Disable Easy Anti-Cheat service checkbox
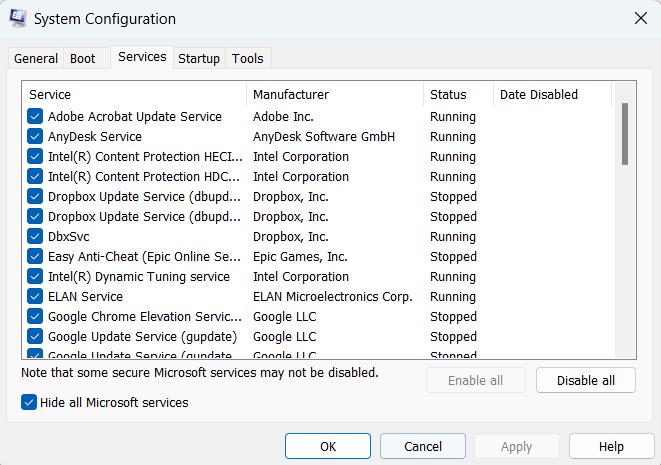661x465 pixels. tap(35, 256)
